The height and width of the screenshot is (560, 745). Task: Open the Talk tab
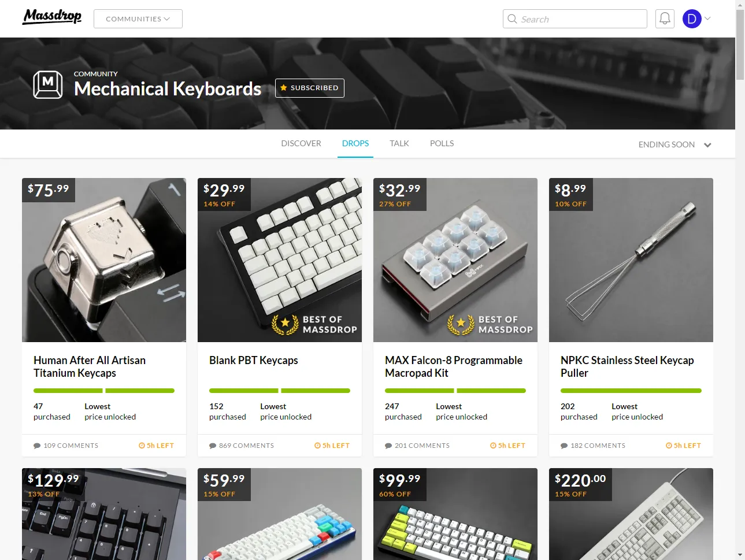(x=399, y=143)
